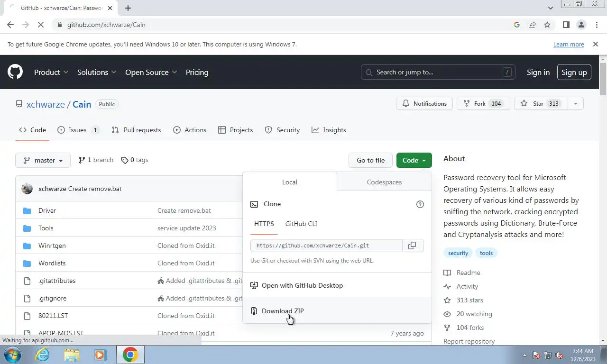The height and width of the screenshot is (364, 607).
Task: Click the Sign up button
Action: point(574,72)
